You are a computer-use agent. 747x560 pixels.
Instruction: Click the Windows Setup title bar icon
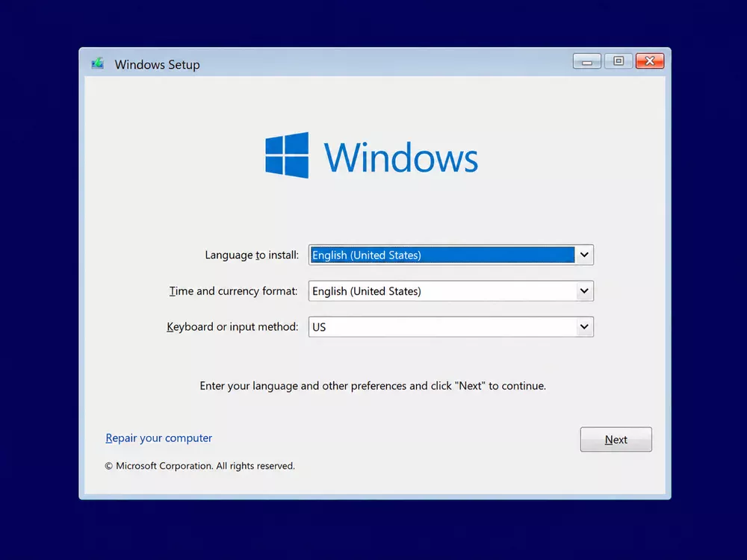[x=98, y=63]
